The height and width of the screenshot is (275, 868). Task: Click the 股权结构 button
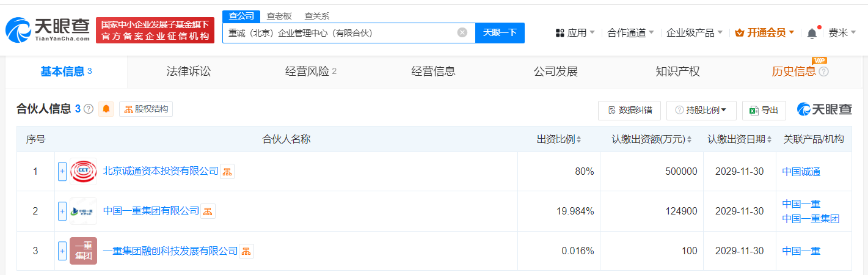click(x=146, y=109)
